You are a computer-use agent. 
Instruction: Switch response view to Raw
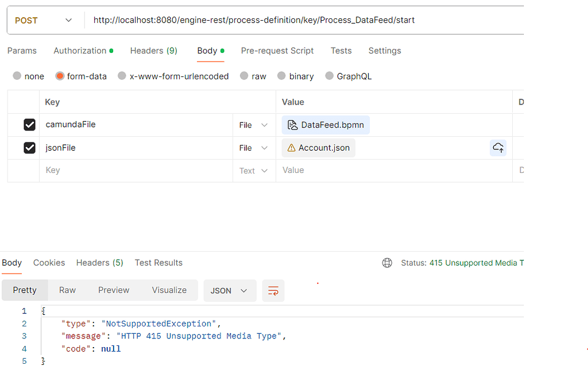[67, 290]
